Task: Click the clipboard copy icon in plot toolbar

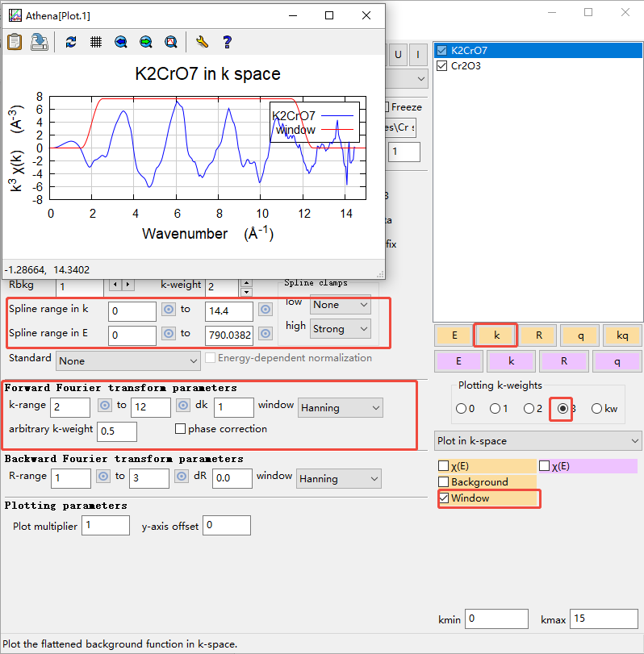Action: coord(15,42)
